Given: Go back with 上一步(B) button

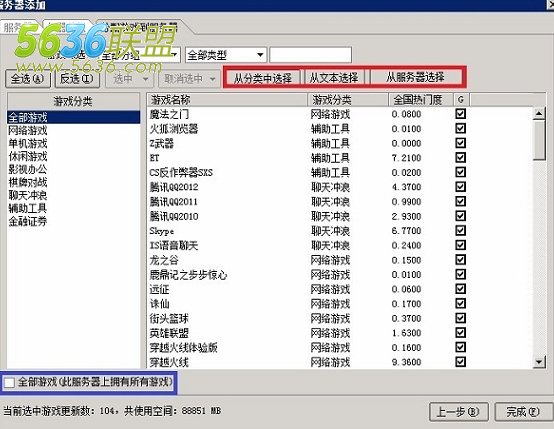Looking at the screenshot, I should pos(459,412).
